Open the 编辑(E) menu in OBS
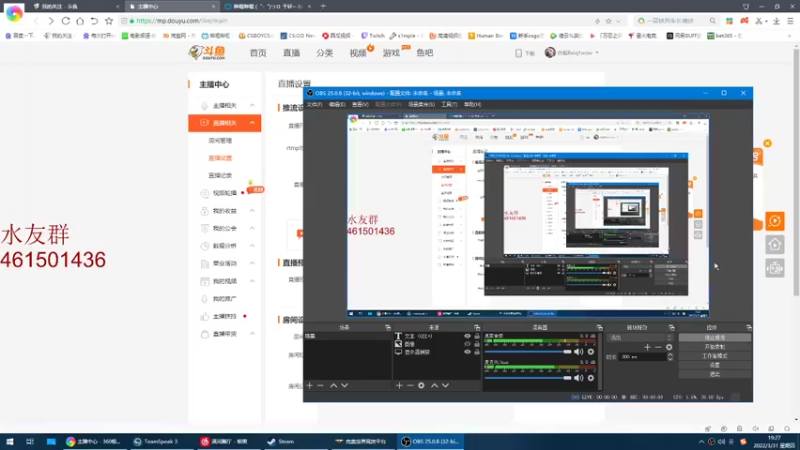 (337, 105)
